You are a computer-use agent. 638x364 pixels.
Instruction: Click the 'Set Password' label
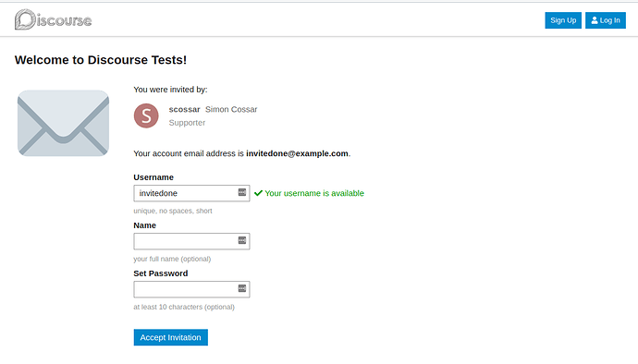(x=161, y=273)
